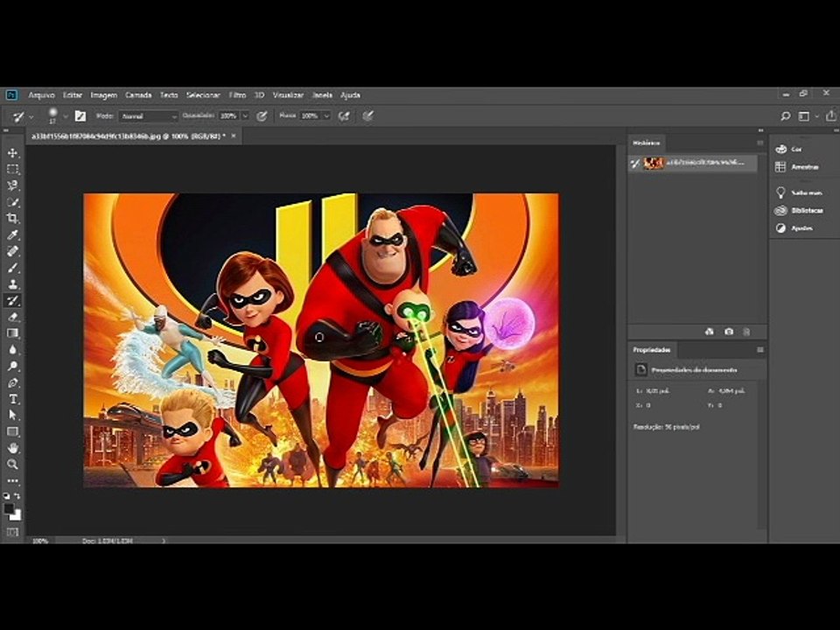The height and width of the screenshot is (630, 840).
Task: Select the Rectangular Marquee tool
Action: pos(12,169)
